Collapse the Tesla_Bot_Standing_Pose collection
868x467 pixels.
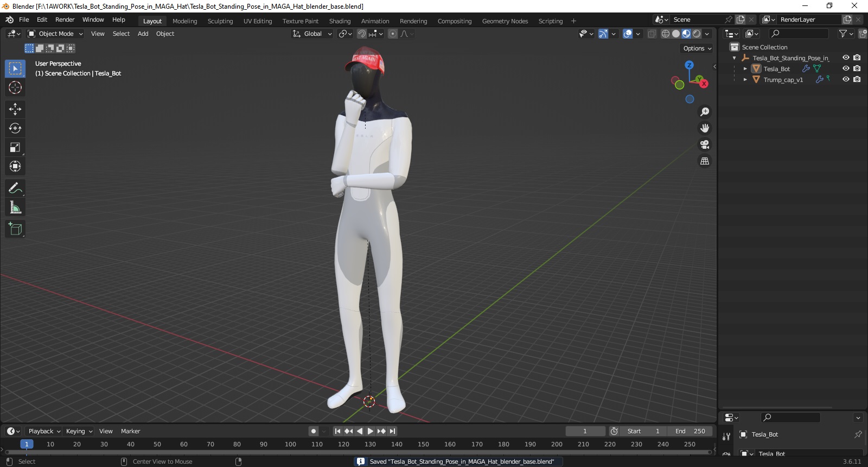coord(734,58)
